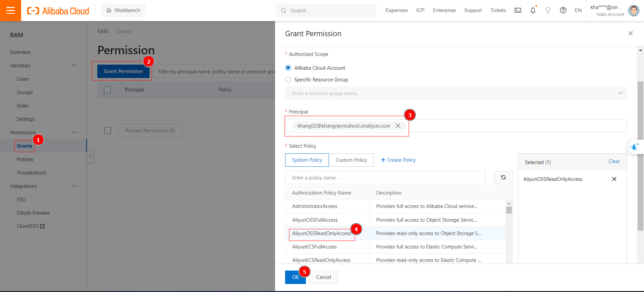644x292 pixels.
Task: Open the hamburger navigation menu
Action: pyautogui.click(x=10, y=10)
